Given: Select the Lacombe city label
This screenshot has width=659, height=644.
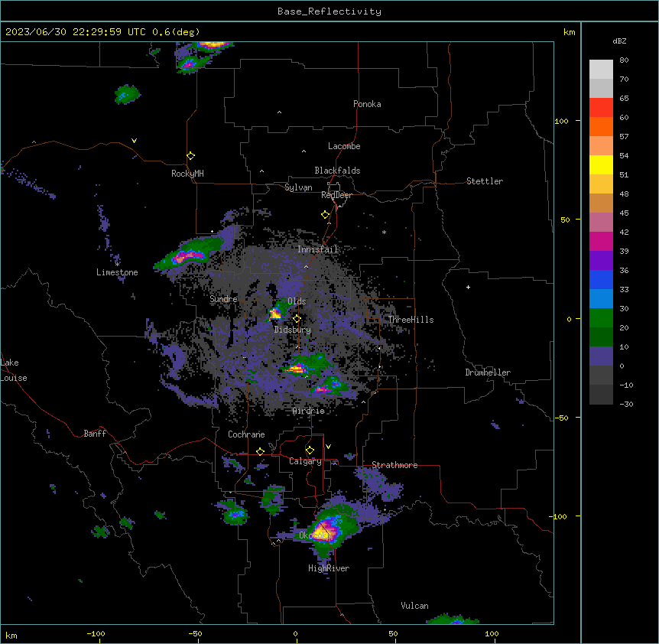Looking at the screenshot, I should pos(344,146).
